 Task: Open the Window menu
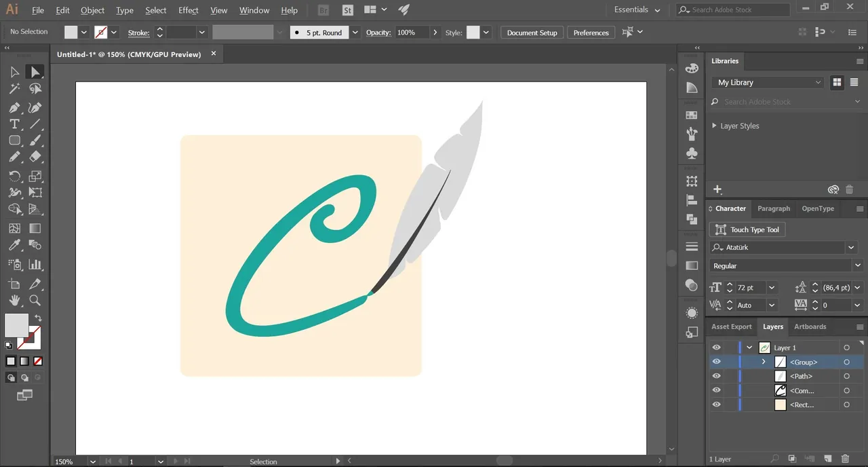pyautogui.click(x=254, y=10)
